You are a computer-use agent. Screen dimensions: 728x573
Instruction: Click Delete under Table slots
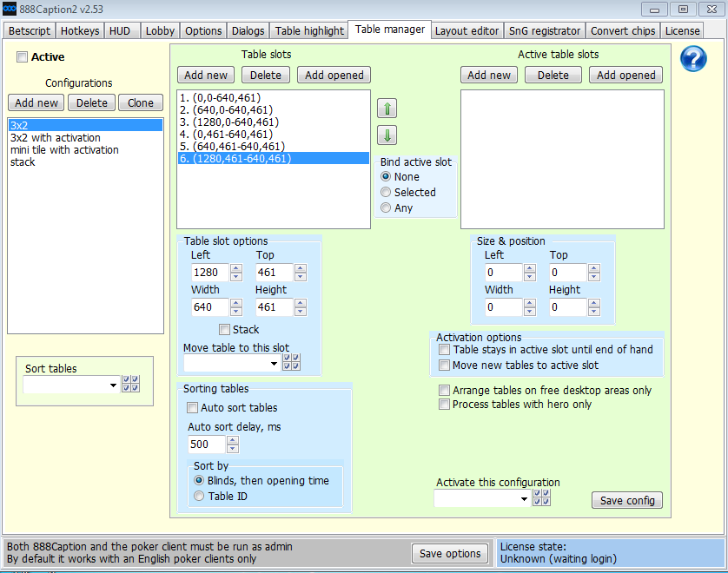click(266, 75)
